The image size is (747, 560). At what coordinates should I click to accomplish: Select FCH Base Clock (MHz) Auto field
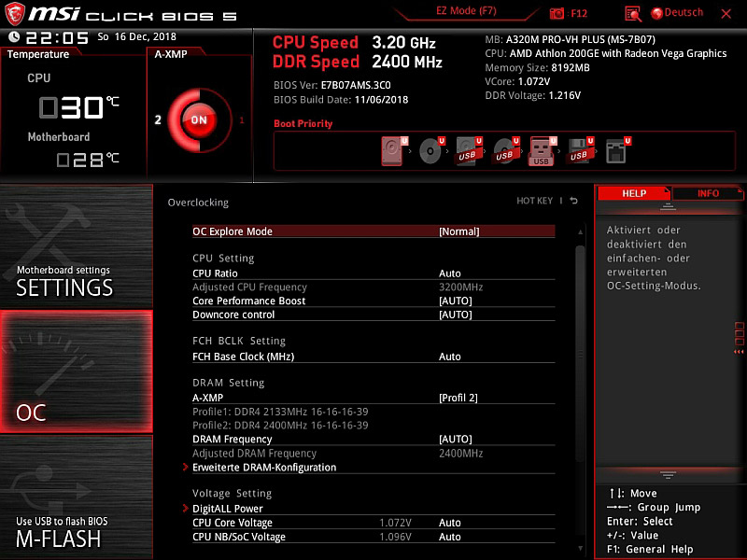click(373, 357)
